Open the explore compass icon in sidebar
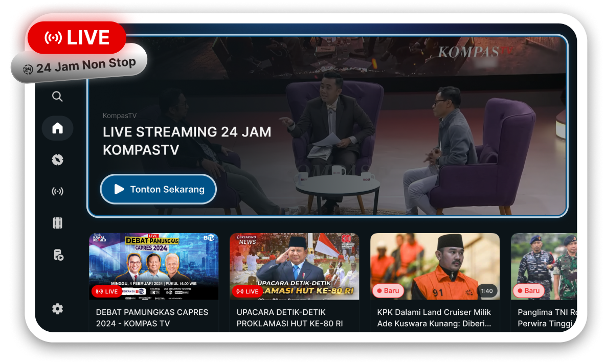 click(x=57, y=160)
